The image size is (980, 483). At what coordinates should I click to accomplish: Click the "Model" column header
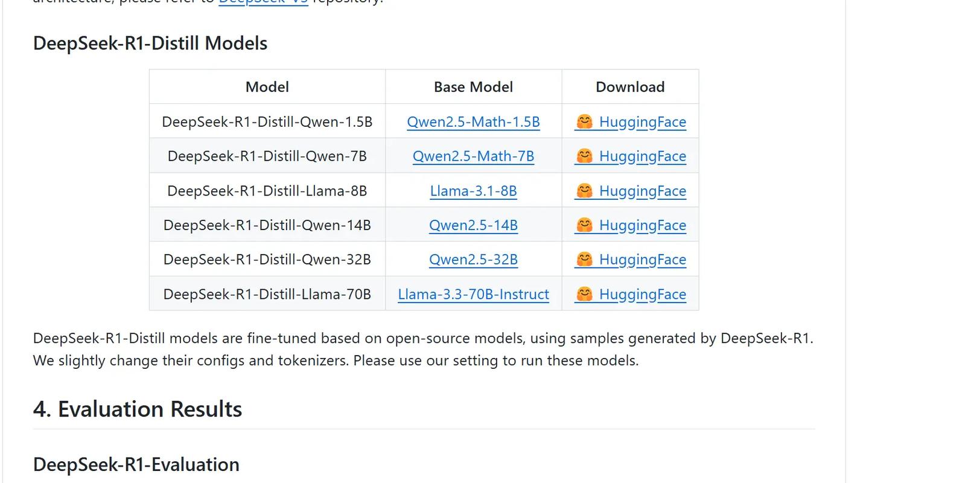point(267,87)
